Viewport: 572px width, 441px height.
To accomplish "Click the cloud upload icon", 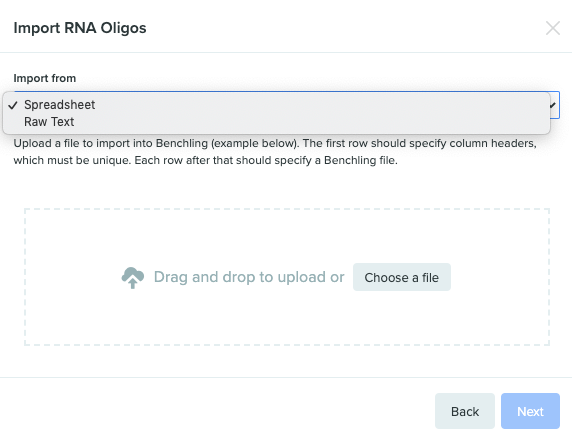I will pyautogui.click(x=133, y=278).
